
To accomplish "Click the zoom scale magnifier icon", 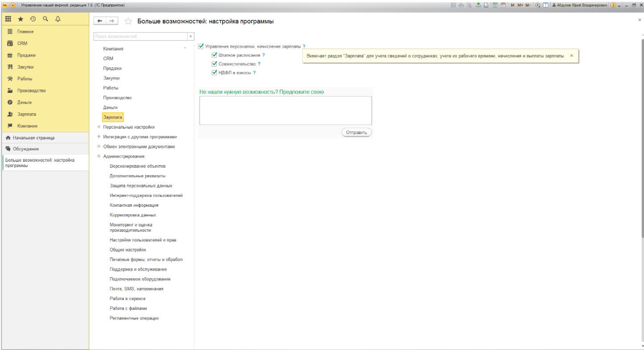I will 538,5.
